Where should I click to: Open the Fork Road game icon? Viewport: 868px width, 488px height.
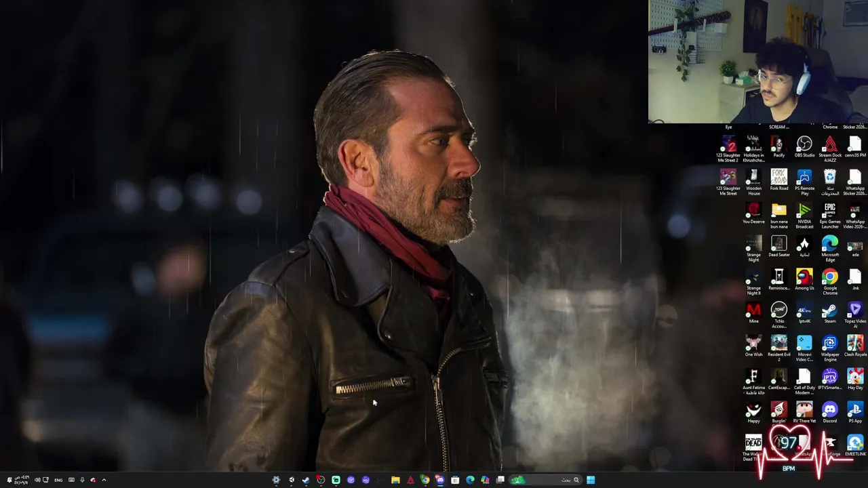pyautogui.click(x=778, y=180)
